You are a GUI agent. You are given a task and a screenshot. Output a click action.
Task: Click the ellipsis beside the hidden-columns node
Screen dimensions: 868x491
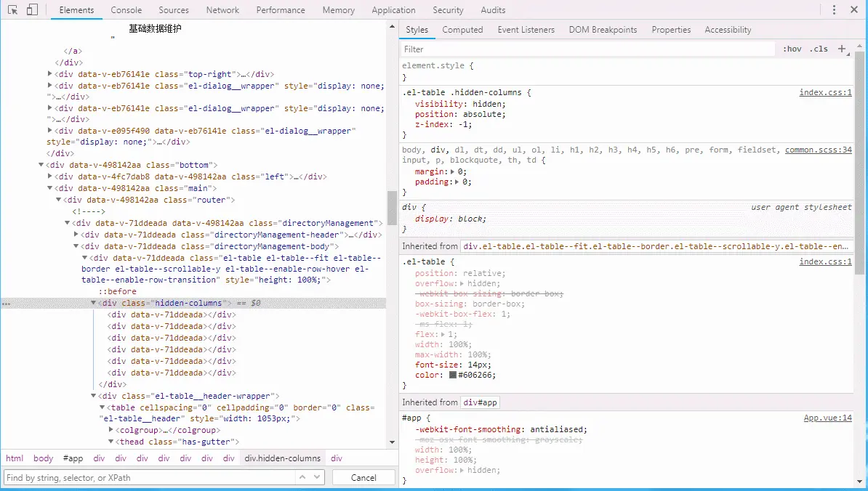pos(7,303)
